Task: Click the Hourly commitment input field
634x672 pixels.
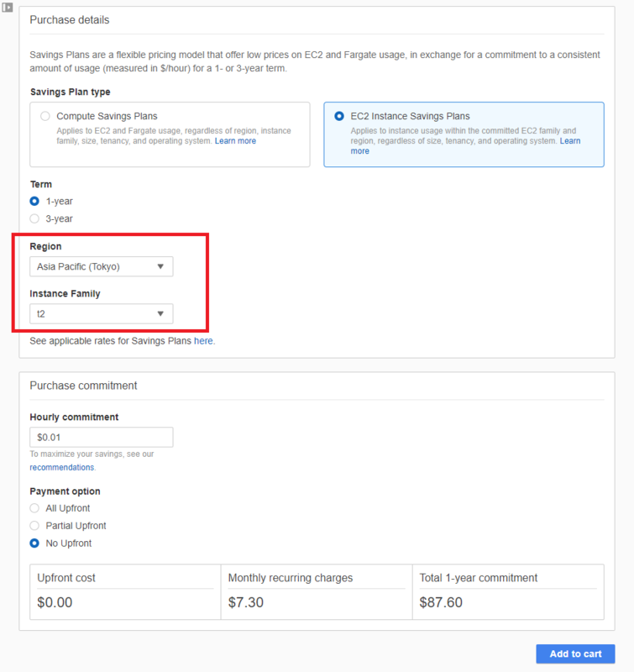Action: click(102, 437)
